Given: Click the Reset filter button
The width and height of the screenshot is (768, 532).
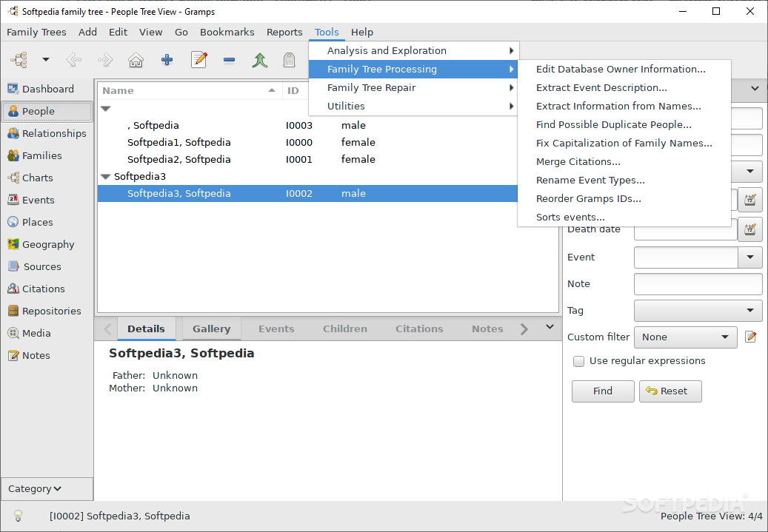Looking at the screenshot, I should 670,391.
